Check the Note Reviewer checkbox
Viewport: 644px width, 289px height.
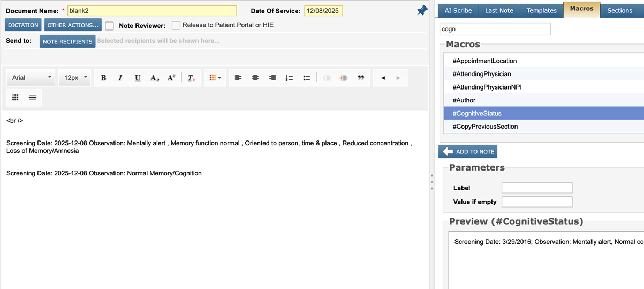click(x=110, y=26)
